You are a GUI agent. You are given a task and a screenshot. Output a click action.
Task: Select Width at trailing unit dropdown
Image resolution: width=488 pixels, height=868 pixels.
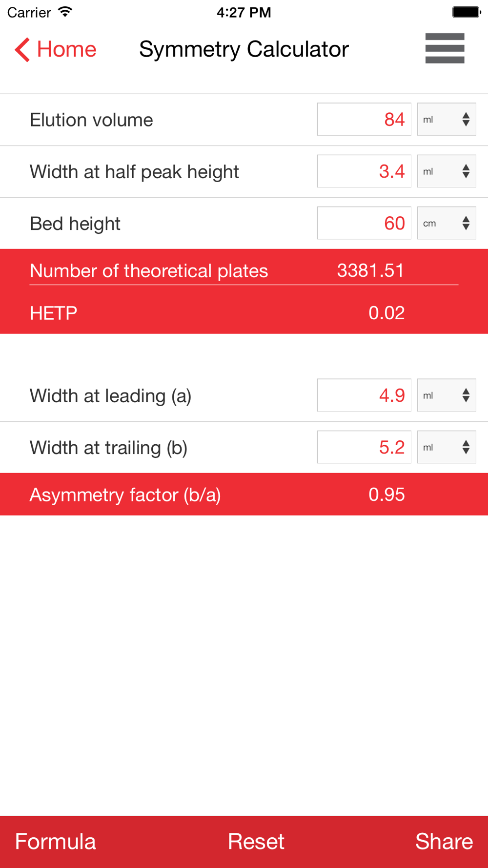(x=447, y=447)
